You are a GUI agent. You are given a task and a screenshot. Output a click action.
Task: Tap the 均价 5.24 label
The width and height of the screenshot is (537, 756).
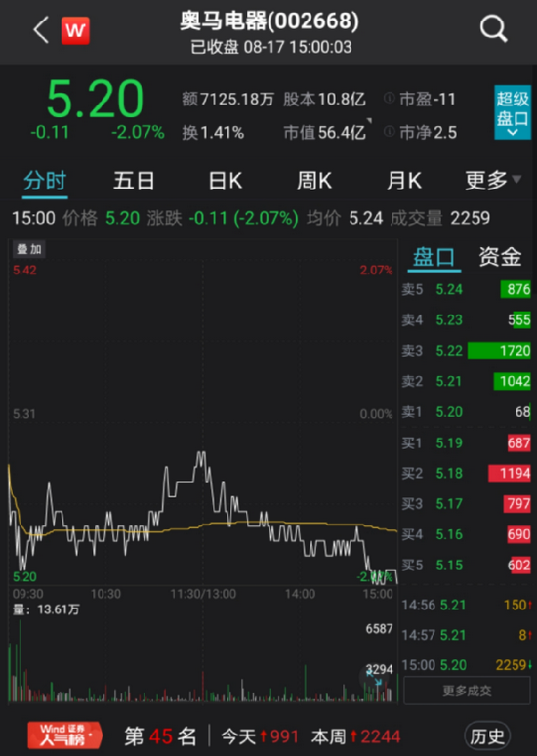(x=345, y=218)
